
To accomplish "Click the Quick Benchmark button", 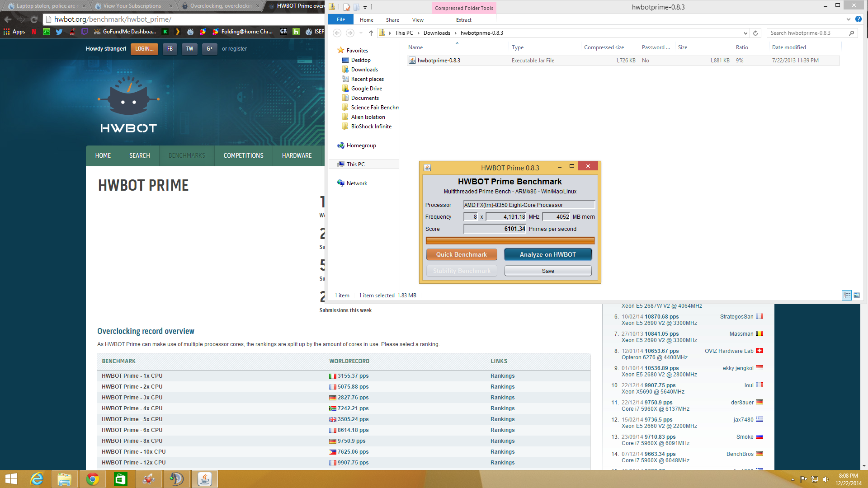I will 462,254.
